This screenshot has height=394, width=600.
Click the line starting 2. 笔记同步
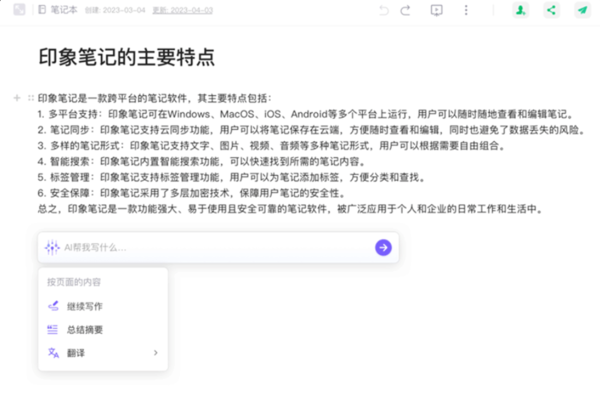311,130
